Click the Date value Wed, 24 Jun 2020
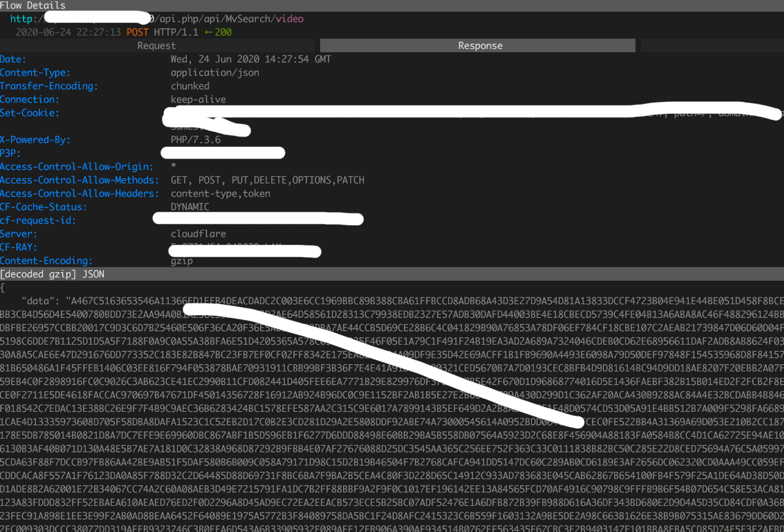Screen dimensions: 784x532 click(x=251, y=59)
